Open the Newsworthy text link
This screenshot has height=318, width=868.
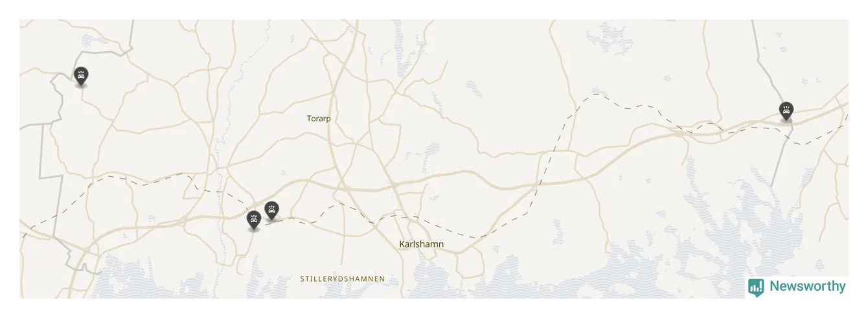[x=807, y=286]
